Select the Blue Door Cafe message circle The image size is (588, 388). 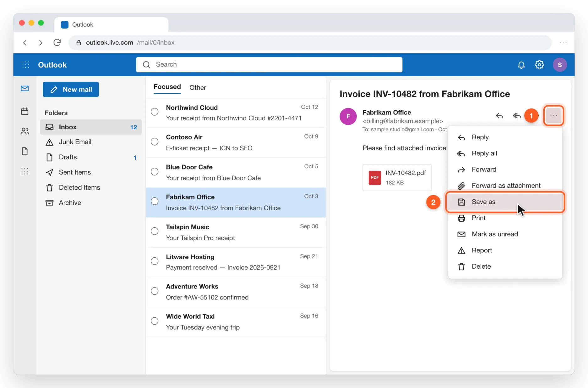[155, 172]
